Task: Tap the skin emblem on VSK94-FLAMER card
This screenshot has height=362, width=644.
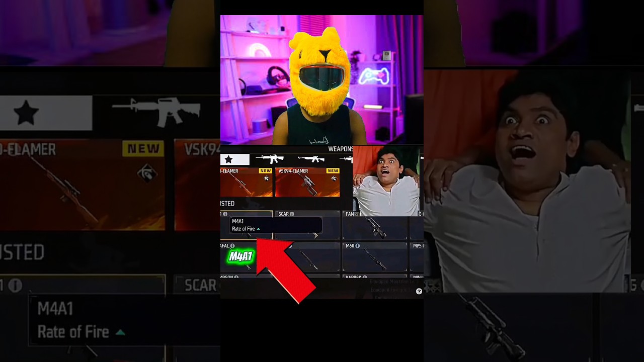Action: point(333,178)
